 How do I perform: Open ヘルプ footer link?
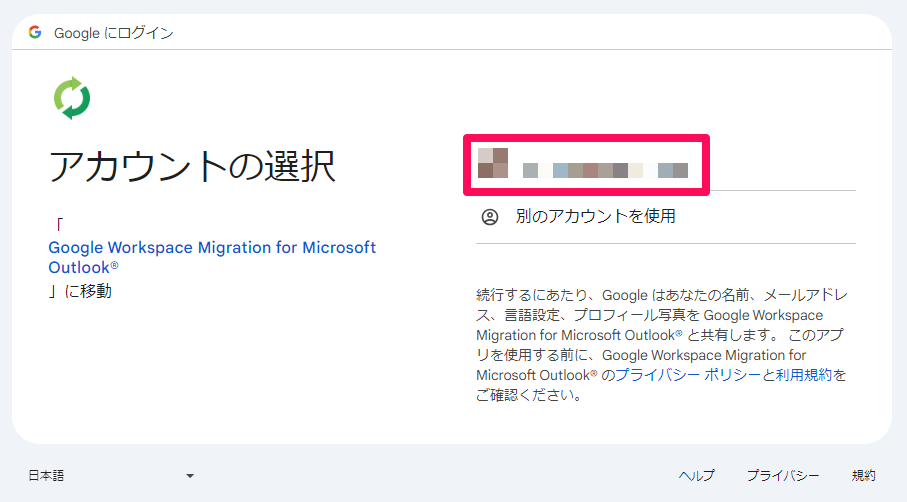pyautogui.click(x=696, y=475)
